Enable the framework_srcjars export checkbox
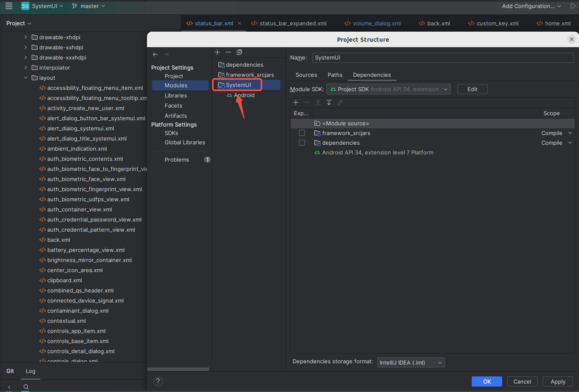Image resolution: width=579 pixels, height=392 pixels. [302, 132]
